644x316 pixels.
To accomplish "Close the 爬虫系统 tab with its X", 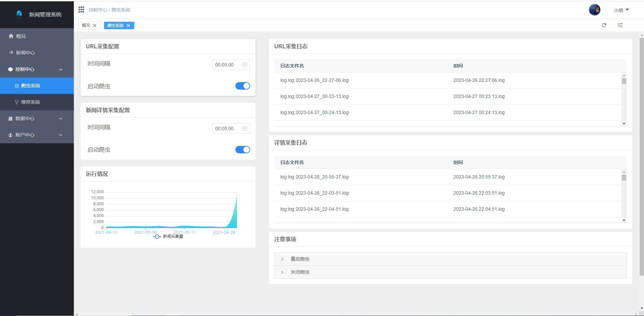I will click(128, 25).
